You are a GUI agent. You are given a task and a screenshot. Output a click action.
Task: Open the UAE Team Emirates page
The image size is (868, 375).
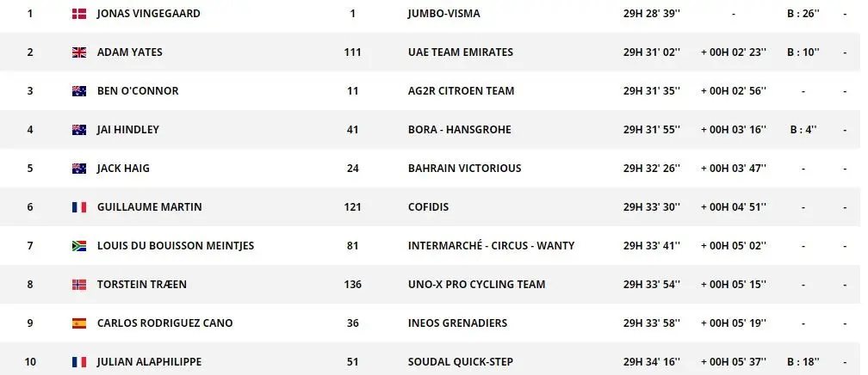(460, 52)
